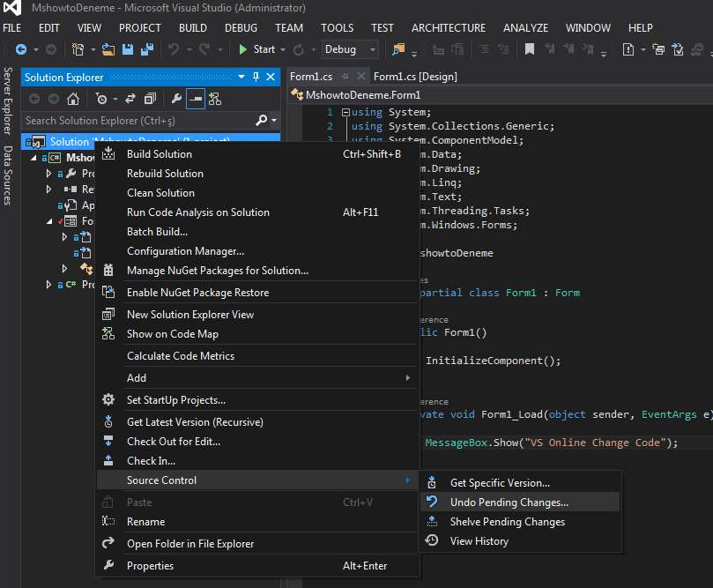Open the Data Sources side tab
Viewport: 713px width, 588px height.
pos(8,175)
